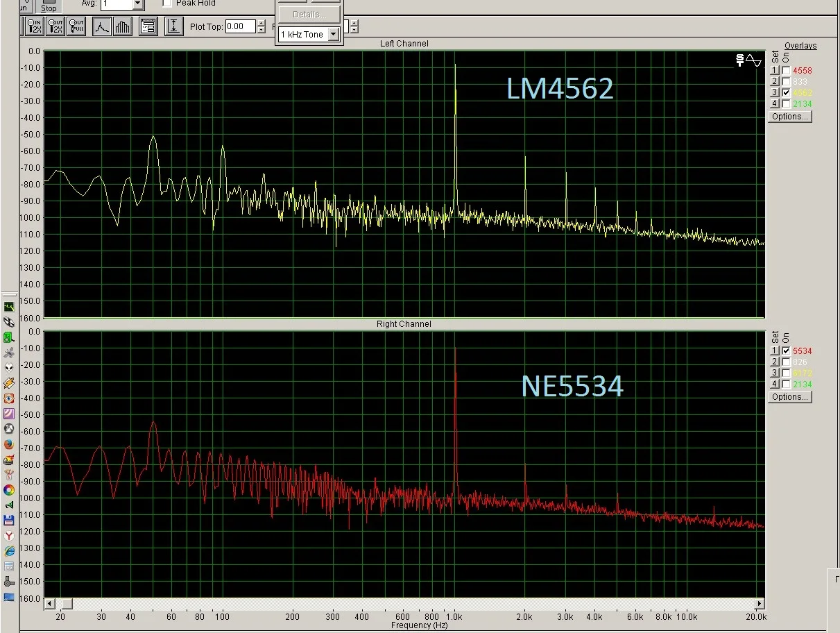Image resolution: width=840 pixels, height=633 pixels.
Task: Enable Left Channel overlay 833
Action: [x=786, y=82]
